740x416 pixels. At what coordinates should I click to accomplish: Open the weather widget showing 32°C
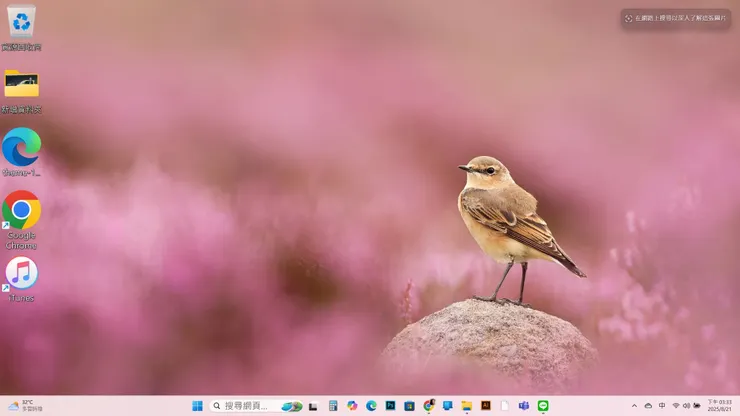click(x=25, y=406)
